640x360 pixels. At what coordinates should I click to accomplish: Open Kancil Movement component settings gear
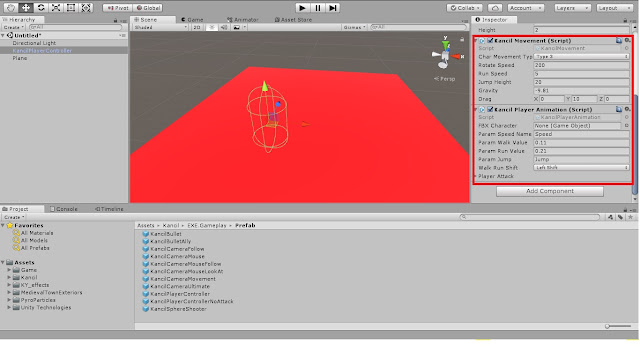tap(627, 40)
